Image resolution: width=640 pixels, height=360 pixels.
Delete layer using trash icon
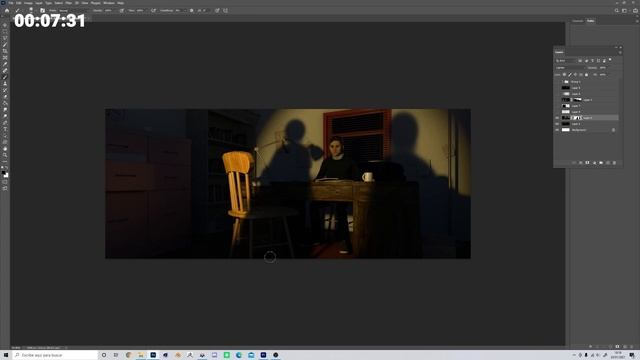(614, 162)
